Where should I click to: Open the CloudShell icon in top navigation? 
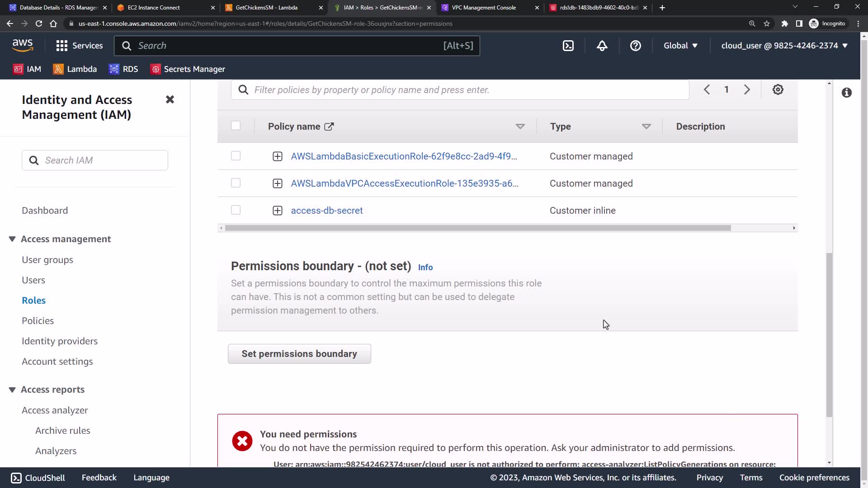[568, 46]
